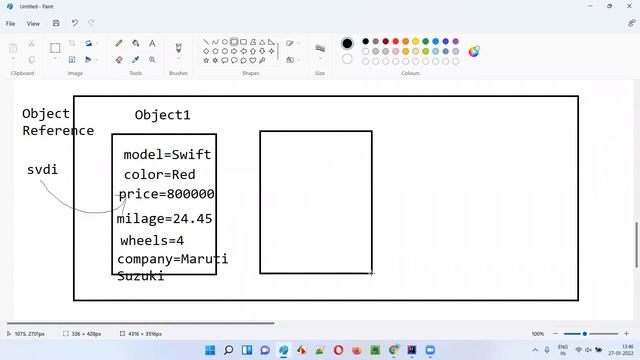The width and height of the screenshot is (640, 360).
Task: Show hidden system tray icons
Action: pyautogui.click(x=535, y=350)
